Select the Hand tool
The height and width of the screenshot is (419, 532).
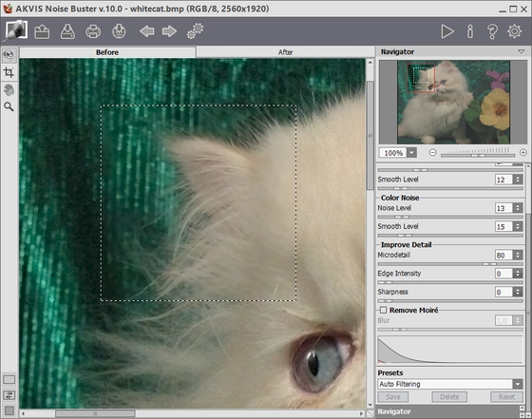(x=9, y=90)
